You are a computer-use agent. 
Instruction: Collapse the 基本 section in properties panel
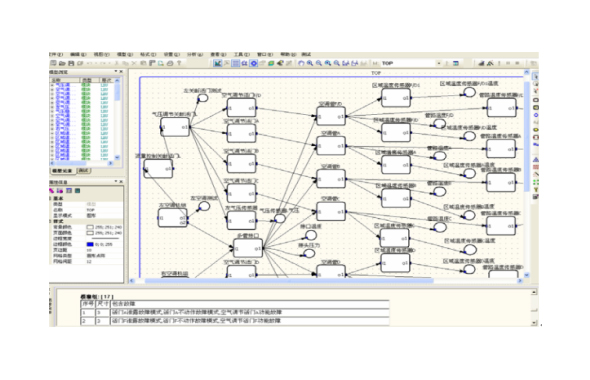pos(51,198)
